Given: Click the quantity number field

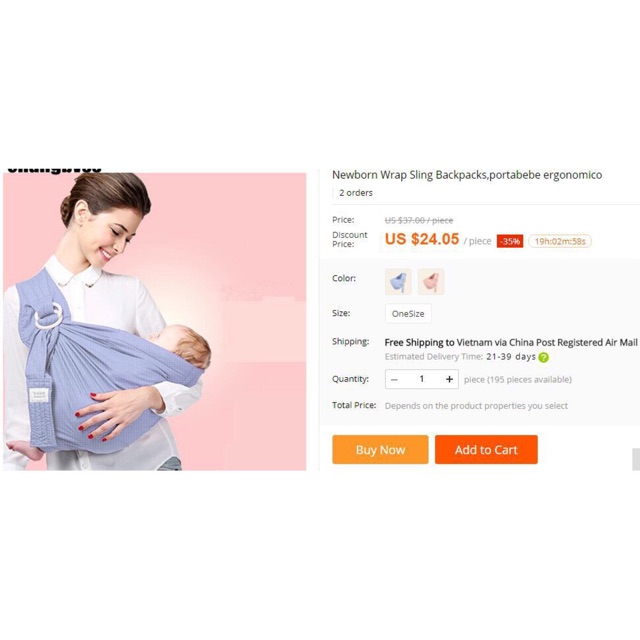Looking at the screenshot, I should pos(422,379).
